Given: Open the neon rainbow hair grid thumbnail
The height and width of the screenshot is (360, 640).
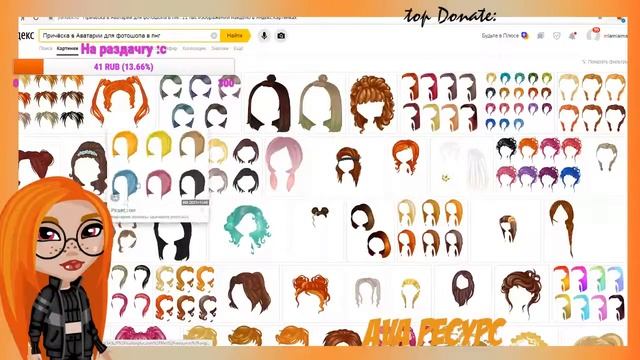Looking at the screenshot, I should [x=589, y=292].
